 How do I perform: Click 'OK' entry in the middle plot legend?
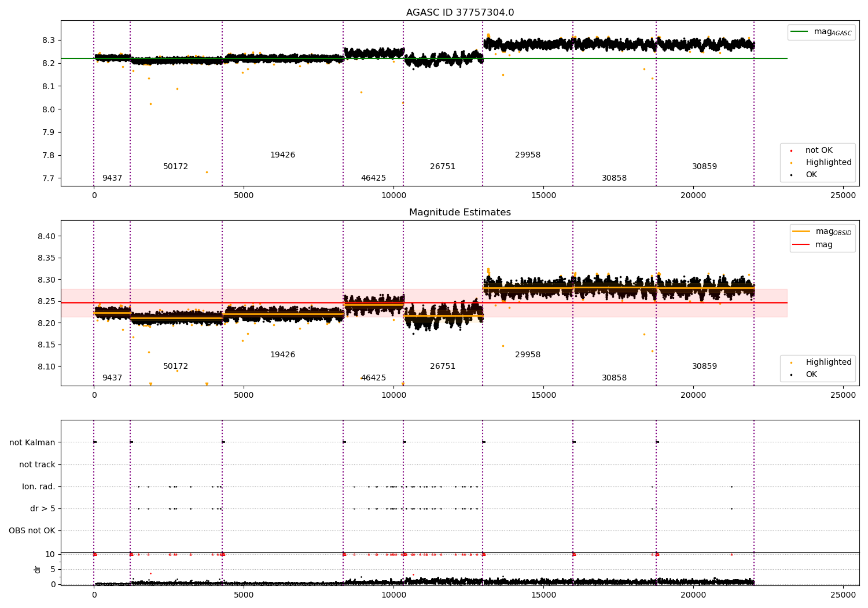click(x=811, y=375)
